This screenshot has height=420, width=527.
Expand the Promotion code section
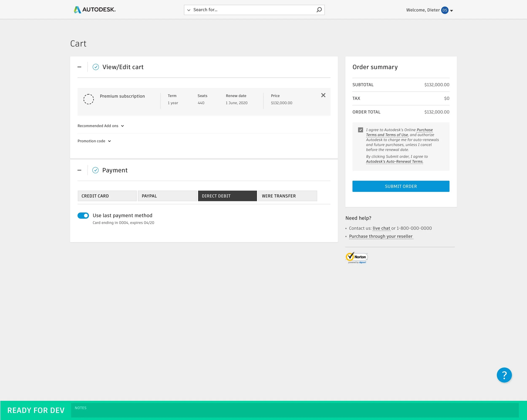coord(94,141)
